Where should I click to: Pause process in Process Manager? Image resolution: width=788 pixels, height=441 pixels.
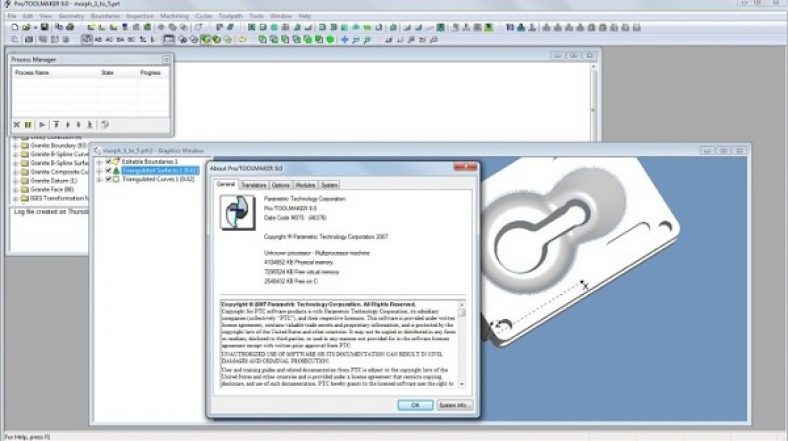click(28, 125)
